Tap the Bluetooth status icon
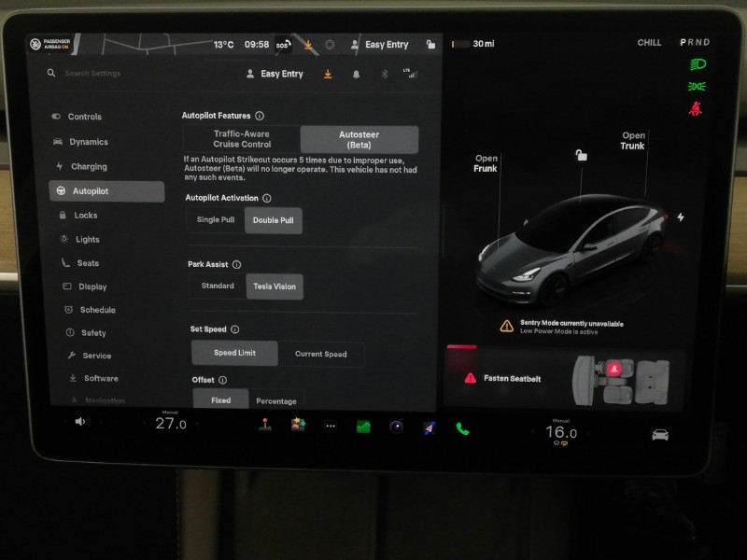Viewport: 747px width, 560px height. (x=385, y=74)
